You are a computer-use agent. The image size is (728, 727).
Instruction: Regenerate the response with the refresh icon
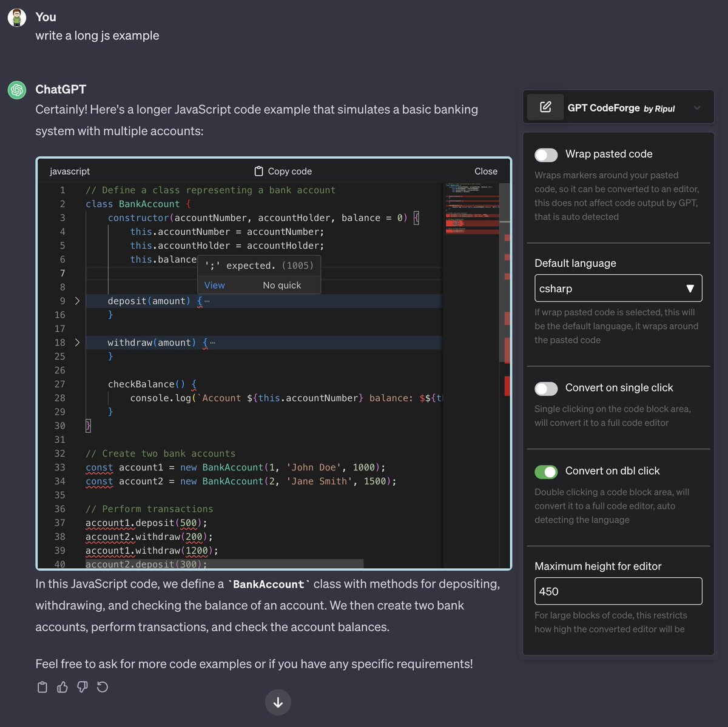(x=103, y=687)
